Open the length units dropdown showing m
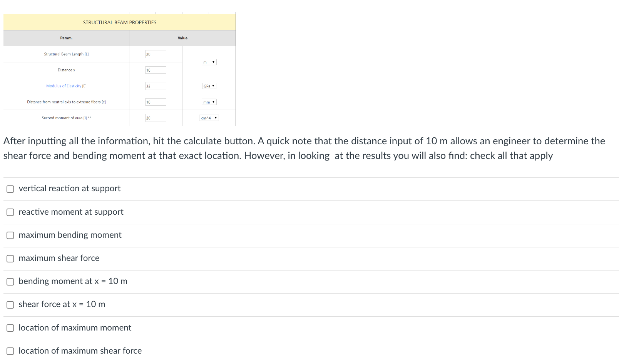 click(209, 62)
